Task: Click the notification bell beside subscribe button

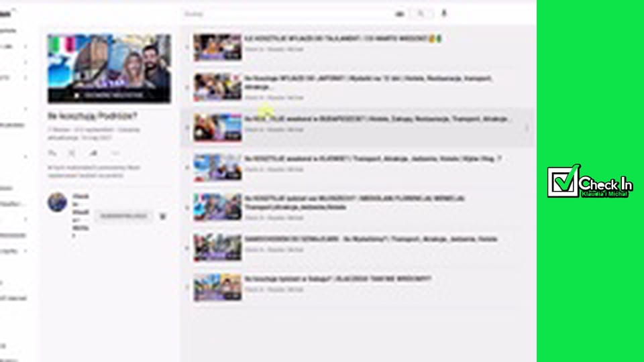Action: click(162, 216)
